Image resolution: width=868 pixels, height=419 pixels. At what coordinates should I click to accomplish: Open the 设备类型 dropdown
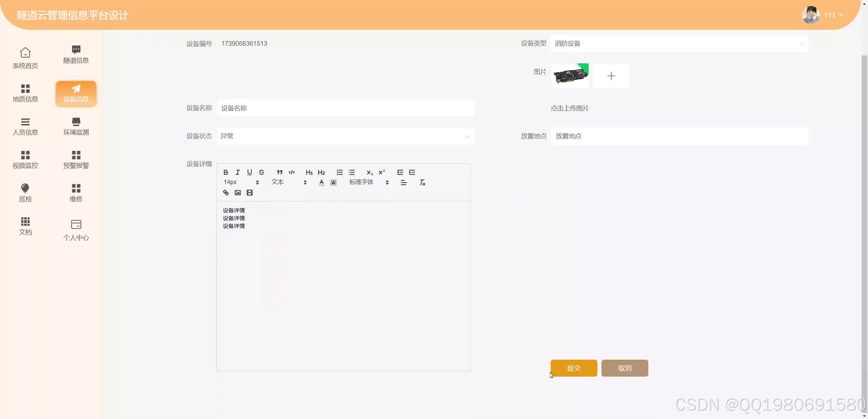click(679, 43)
